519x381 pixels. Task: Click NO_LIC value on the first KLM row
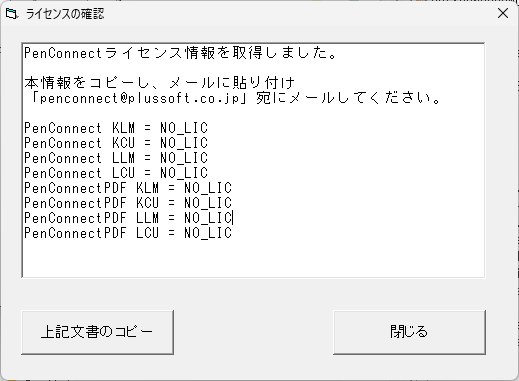click(184, 128)
